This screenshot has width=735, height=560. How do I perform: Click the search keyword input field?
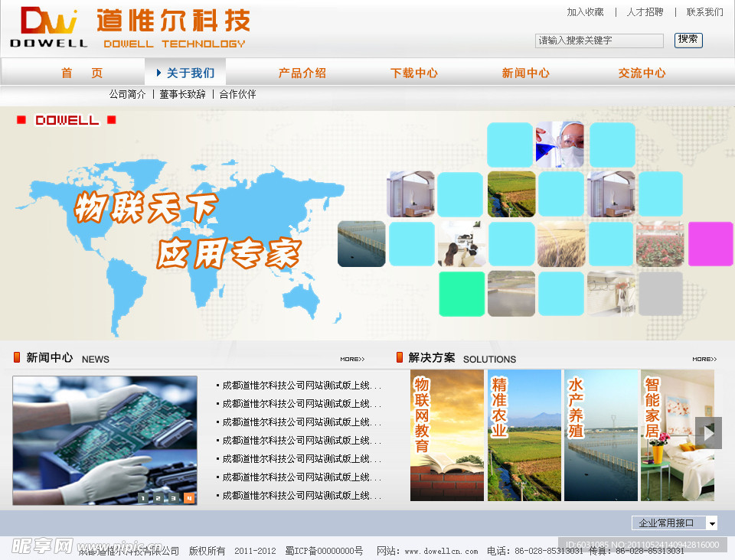(600, 41)
